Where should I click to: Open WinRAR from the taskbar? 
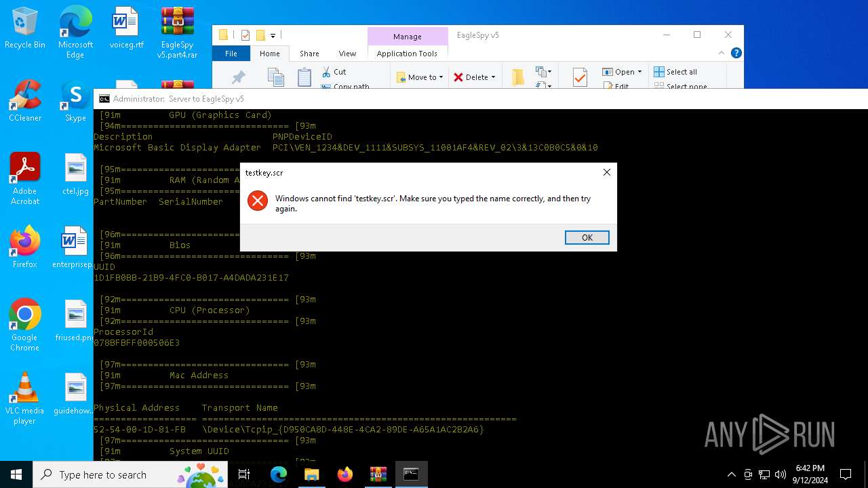[x=378, y=474]
